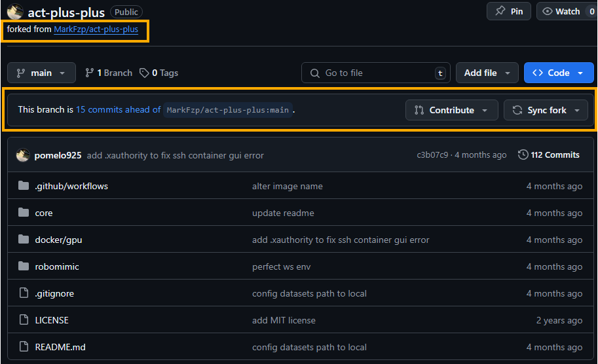This screenshot has width=598, height=364.
Task: Click the folder icon for .github/workflows
Action: tap(24, 186)
